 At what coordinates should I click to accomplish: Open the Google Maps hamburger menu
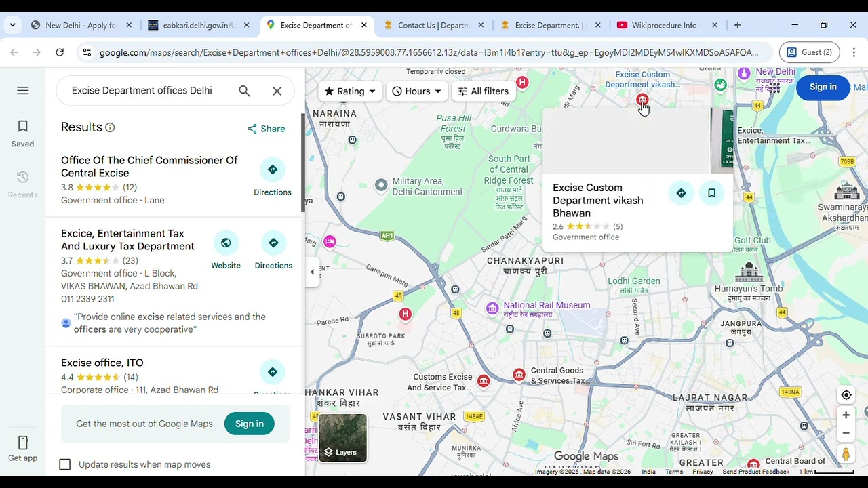pyautogui.click(x=22, y=91)
